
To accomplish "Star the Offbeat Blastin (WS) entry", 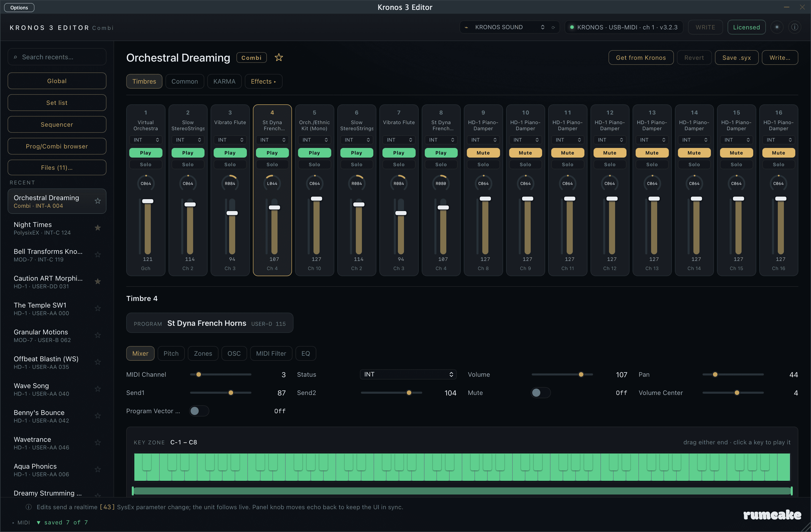I will (x=98, y=362).
